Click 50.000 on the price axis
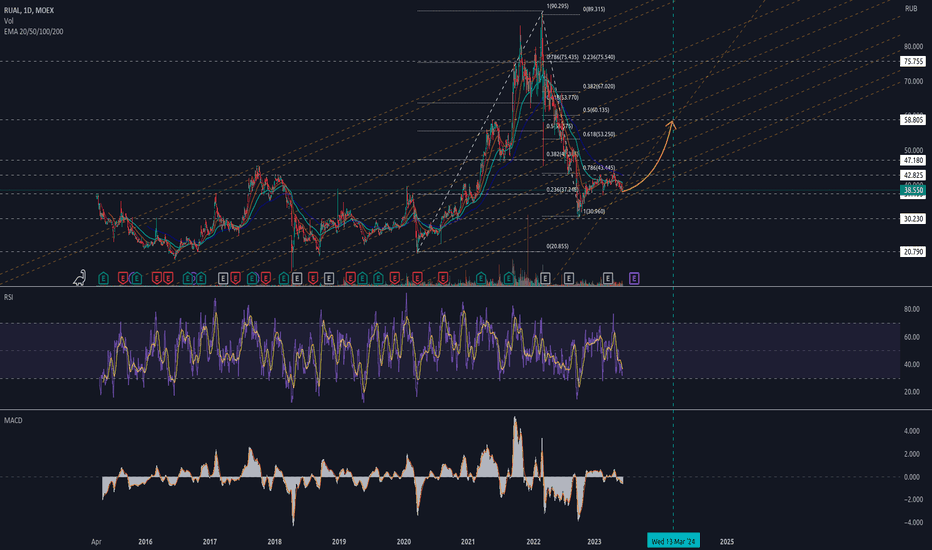The height and width of the screenshot is (550, 932). pos(913,150)
